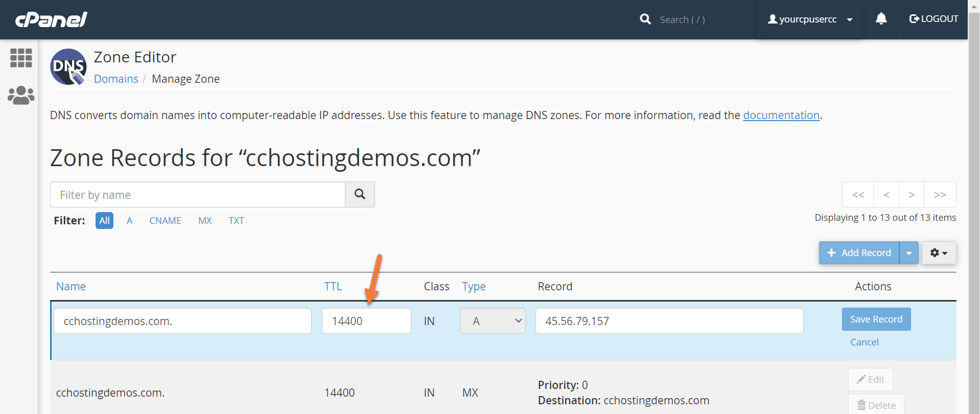The image size is (980, 414).
Task: Click the notifications bell icon
Action: tap(881, 19)
